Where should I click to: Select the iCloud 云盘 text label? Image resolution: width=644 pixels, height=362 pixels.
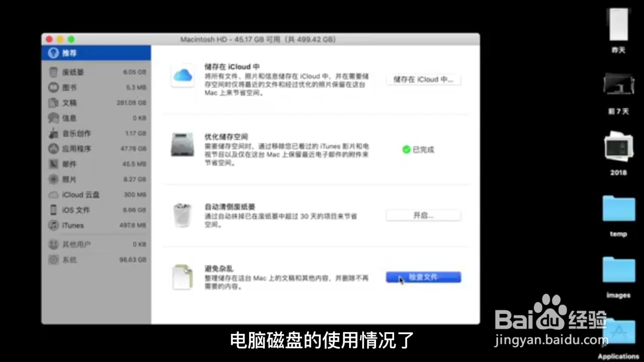pyautogui.click(x=80, y=195)
